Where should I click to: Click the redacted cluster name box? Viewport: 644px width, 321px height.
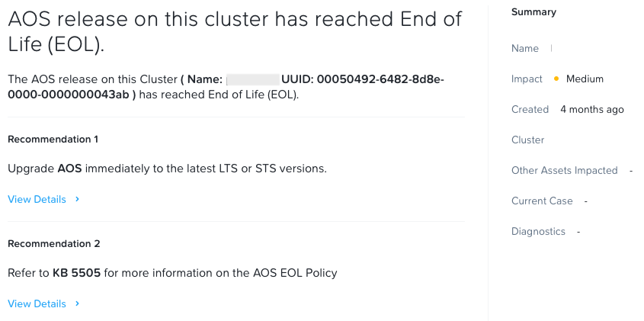[x=252, y=79]
